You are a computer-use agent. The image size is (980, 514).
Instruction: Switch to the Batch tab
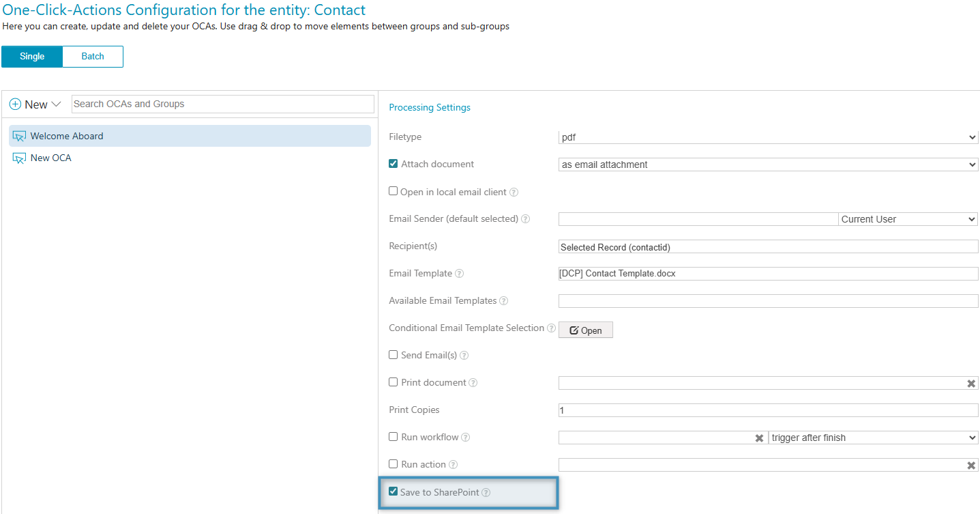coord(93,57)
